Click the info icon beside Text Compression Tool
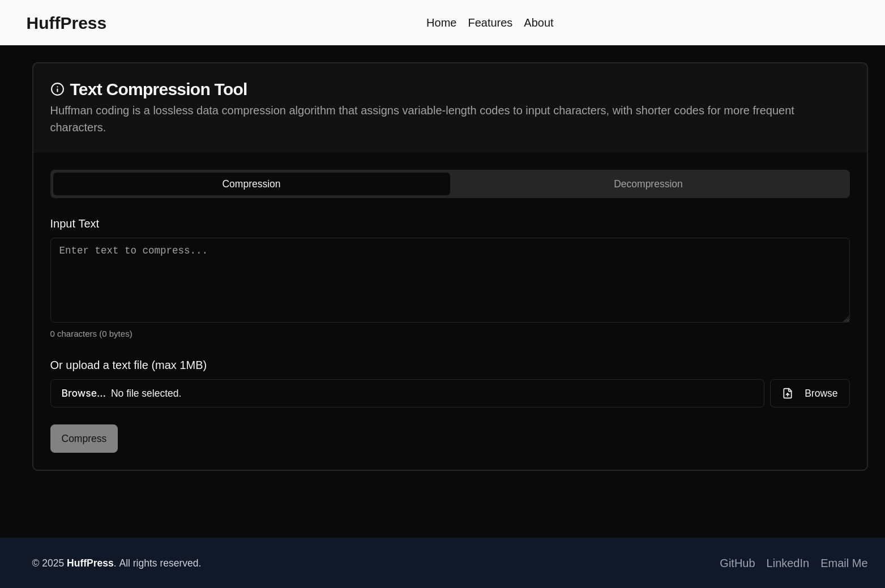 [57, 89]
